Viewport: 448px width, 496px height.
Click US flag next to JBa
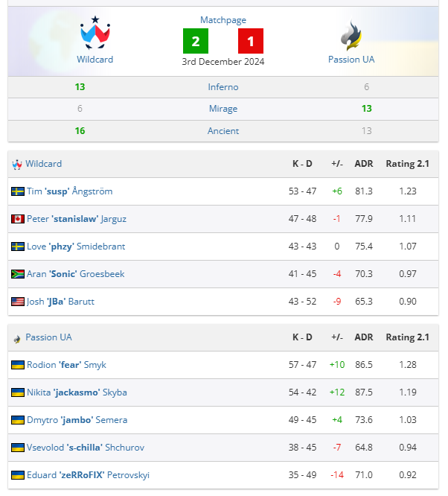(18, 302)
